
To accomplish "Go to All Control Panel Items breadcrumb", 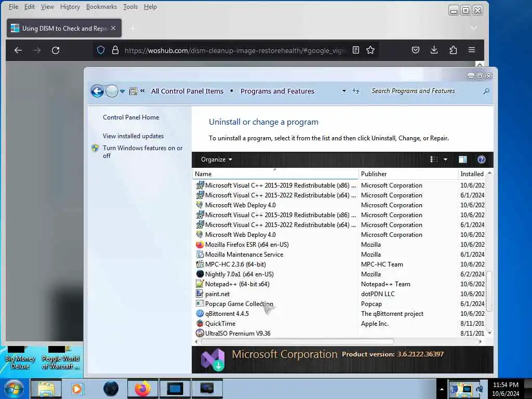I will (187, 91).
